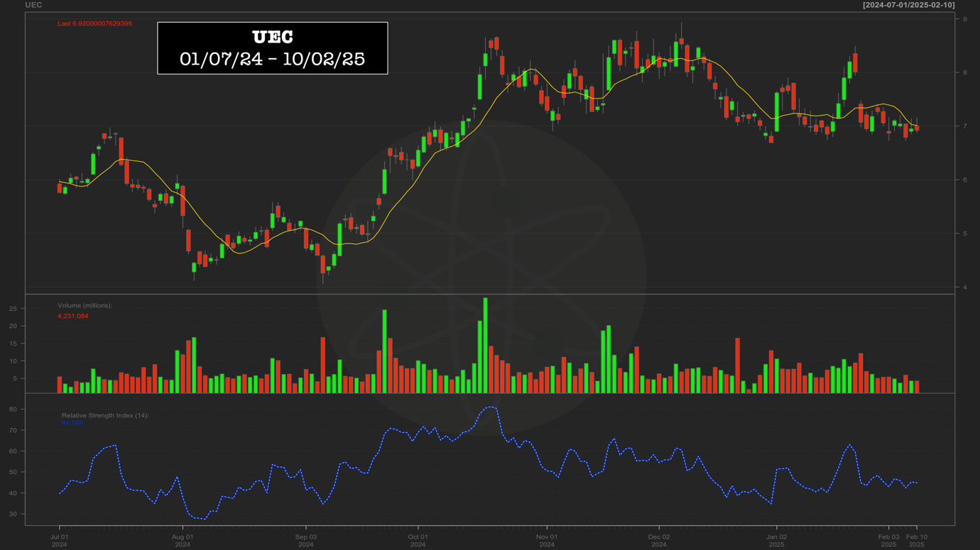Click the Nov 01 2024 date label
This screenshot has height=550, width=980.
point(547,541)
